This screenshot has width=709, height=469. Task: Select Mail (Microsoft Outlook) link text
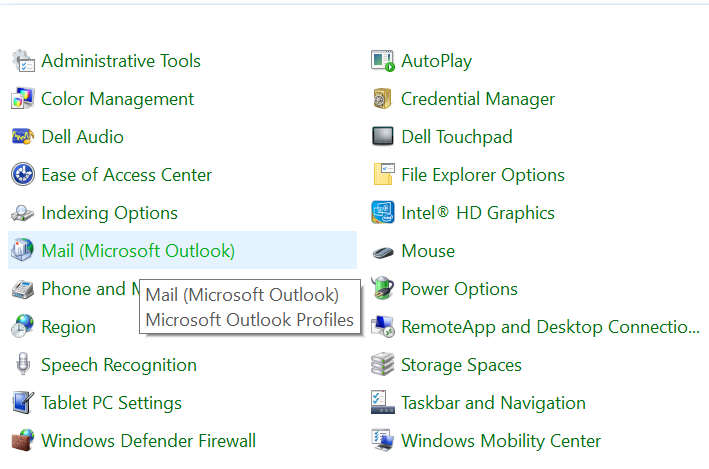coord(138,251)
